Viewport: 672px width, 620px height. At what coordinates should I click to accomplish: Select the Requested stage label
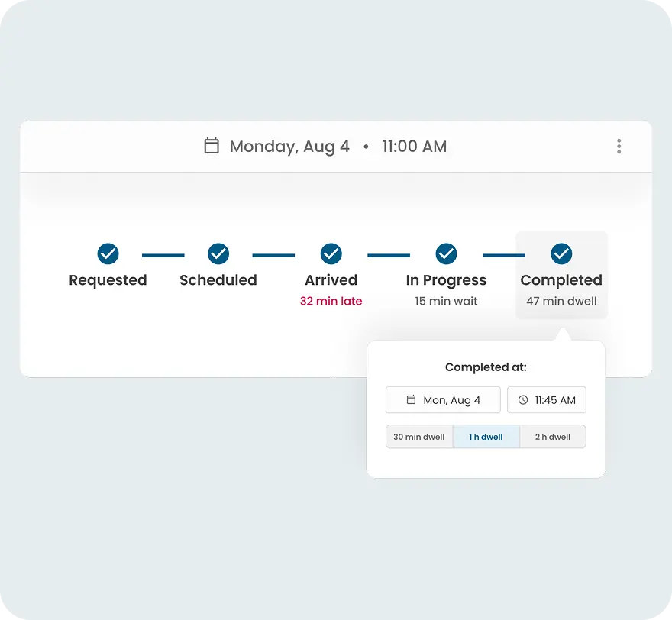108,280
